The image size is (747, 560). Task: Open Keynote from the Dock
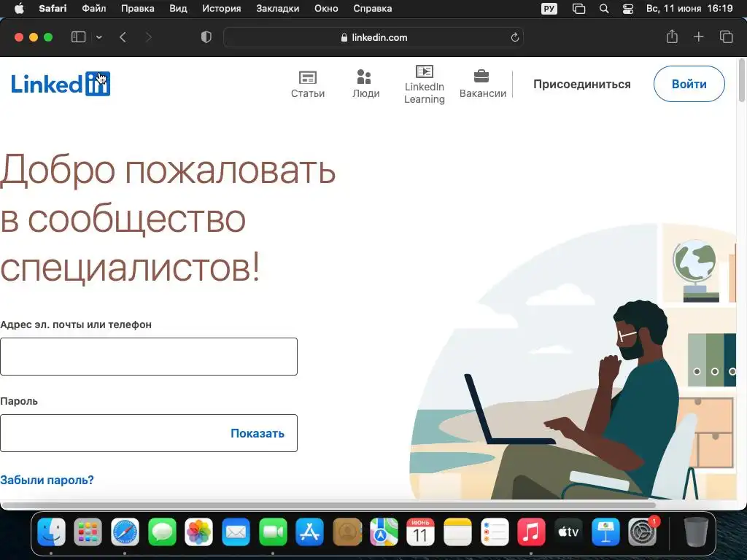605,532
